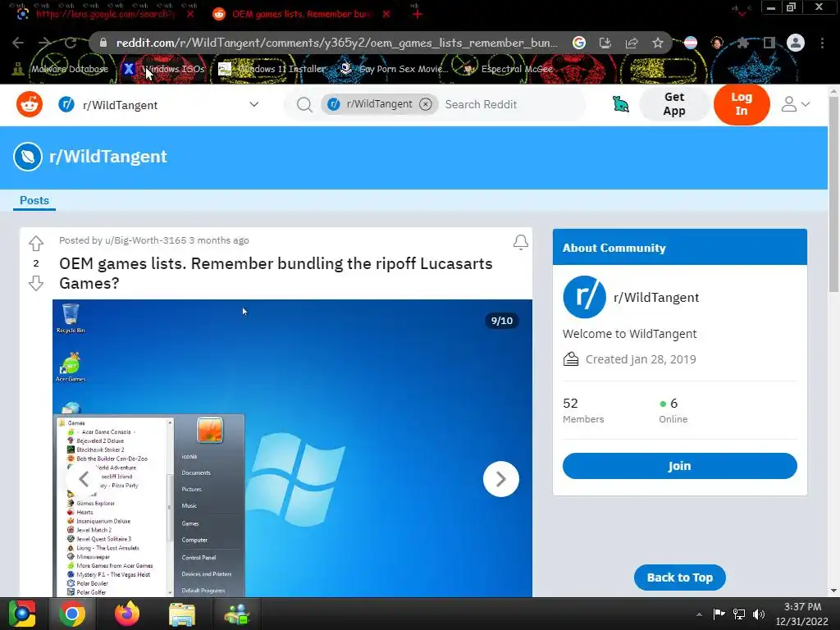Open u/Big-Worth-3165 profile link
840x630 pixels.
146,240
